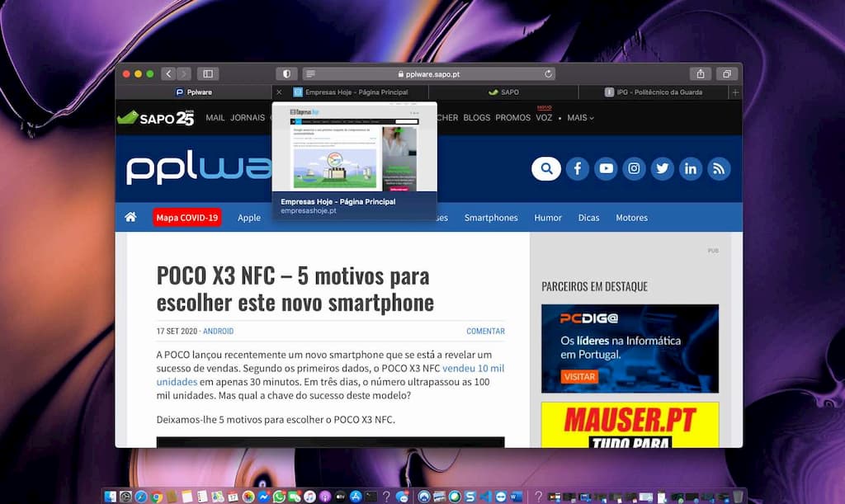This screenshot has width=845, height=504.
Task: Open WhatsApp from the dock
Action: pos(279,497)
